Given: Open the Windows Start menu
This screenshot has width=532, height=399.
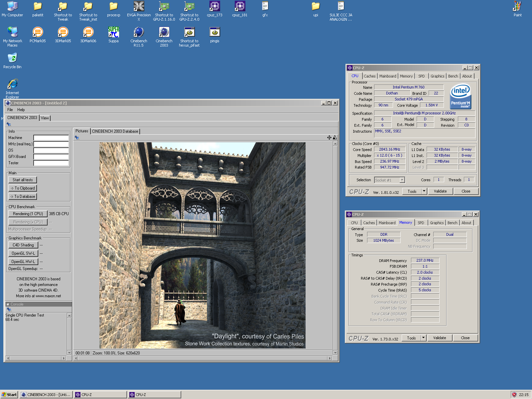Looking at the screenshot, I should point(9,395).
